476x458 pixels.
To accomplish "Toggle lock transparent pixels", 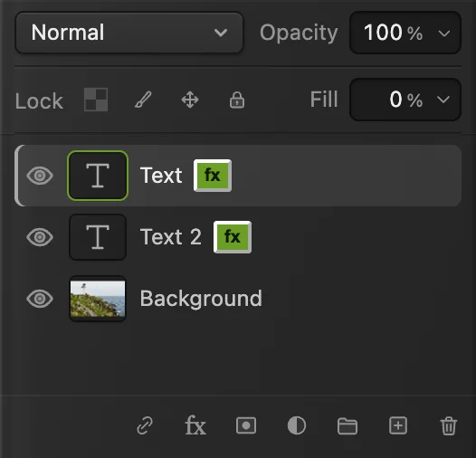I will pos(96,100).
